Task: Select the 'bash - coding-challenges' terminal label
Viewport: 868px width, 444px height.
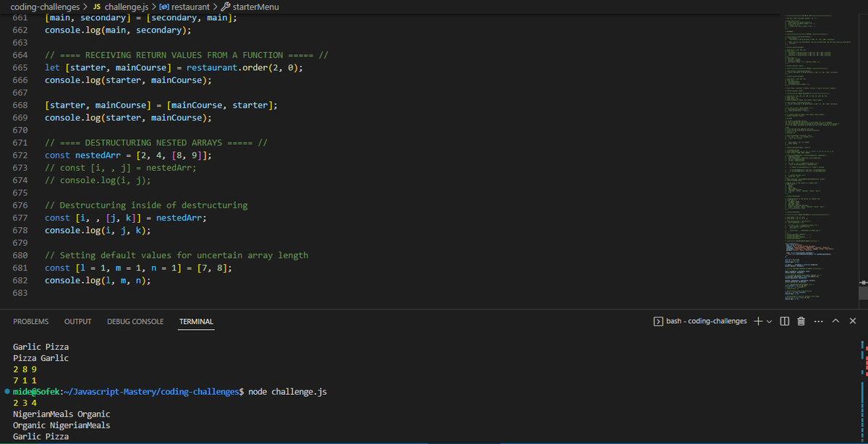Action: pyautogui.click(x=707, y=321)
